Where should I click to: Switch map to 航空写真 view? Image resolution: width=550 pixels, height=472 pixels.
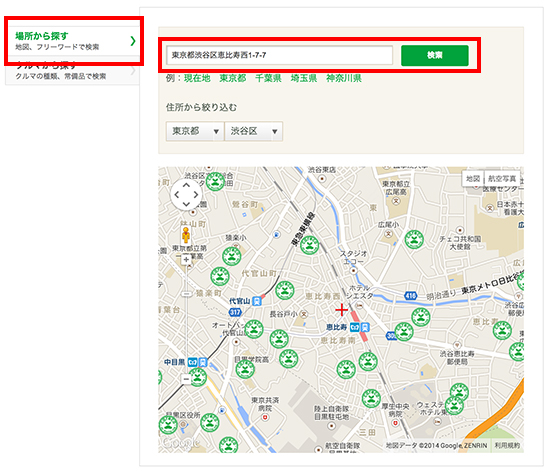(502, 179)
